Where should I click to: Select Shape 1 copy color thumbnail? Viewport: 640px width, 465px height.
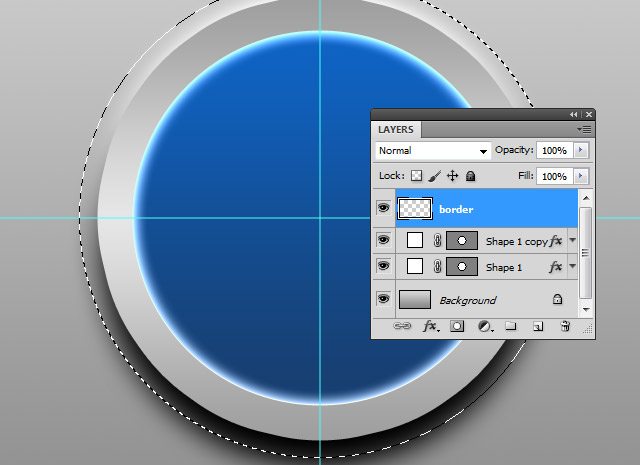click(415, 240)
